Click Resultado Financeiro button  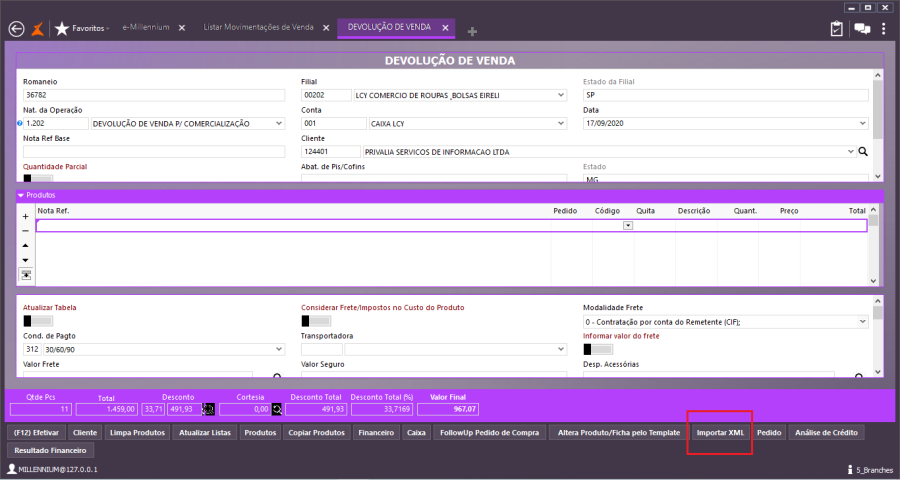tap(51, 450)
